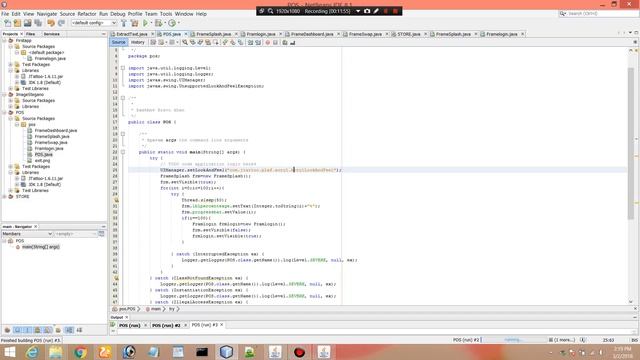Open the Members dropdown in Navigator
The width and height of the screenshot is (640, 360).
tap(27, 234)
